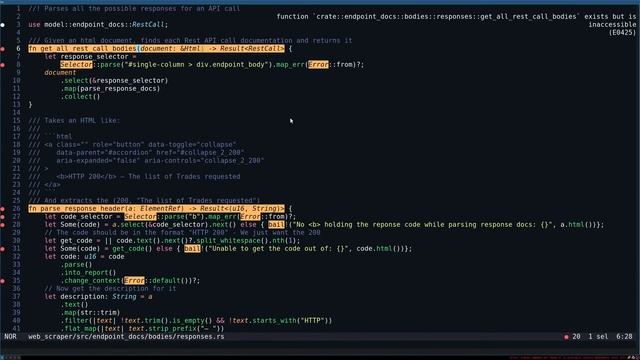Click the '/// Takes an HTML like:' comment
The width and height of the screenshot is (640, 360).
pyautogui.click(x=74, y=120)
